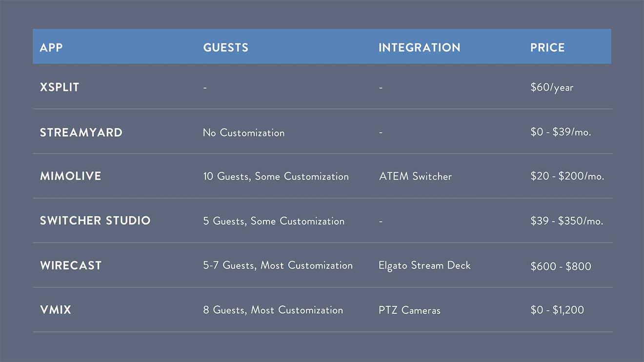
Task: Click the $0 - $1,200 price cell
Action: click(x=557, y=310)
